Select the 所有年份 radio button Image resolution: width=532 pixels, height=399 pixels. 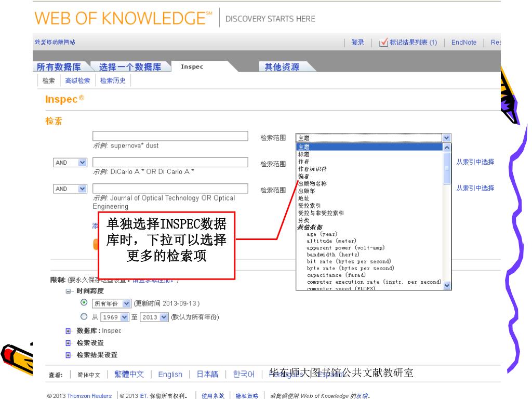point(84,302)
